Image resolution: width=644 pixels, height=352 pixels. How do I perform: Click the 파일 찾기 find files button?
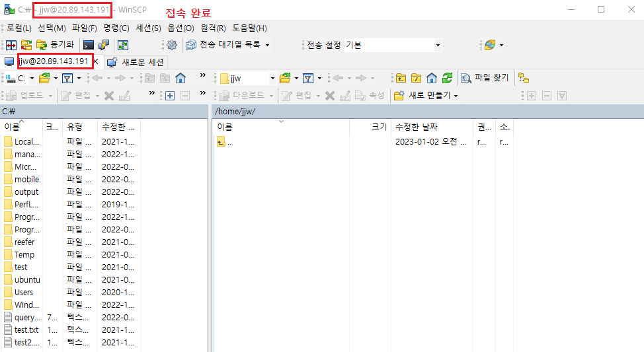(485, 78)
